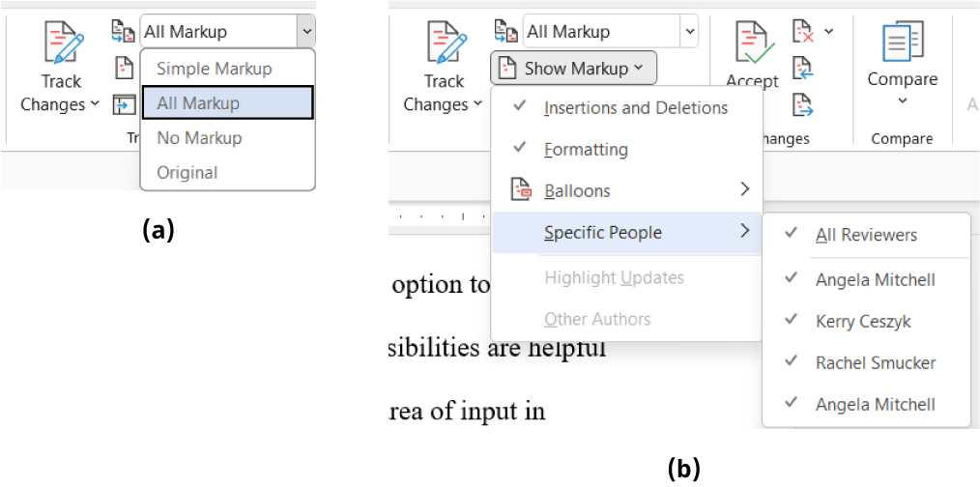Click the Reviewing Pane icon in panel (a)
The width and height of the screenshot is (980, 487).
click(x=124, y=103)
